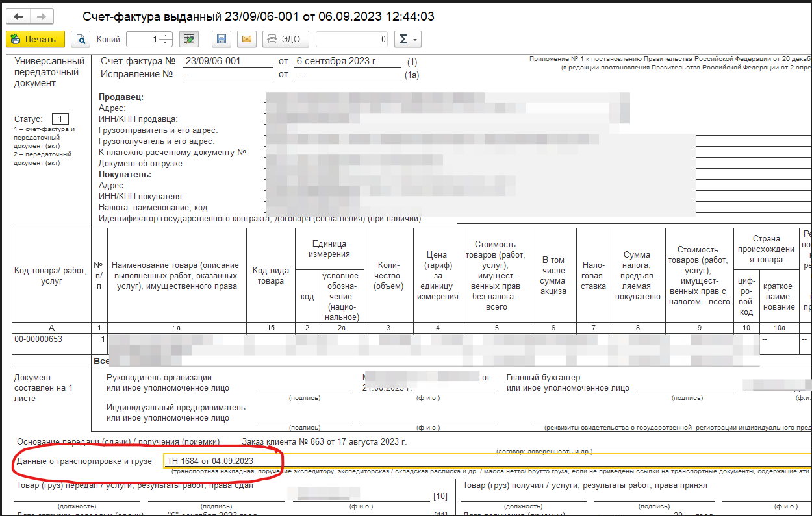Click the forward navigation arrow
812x516 pixels.
coord(42,16)
